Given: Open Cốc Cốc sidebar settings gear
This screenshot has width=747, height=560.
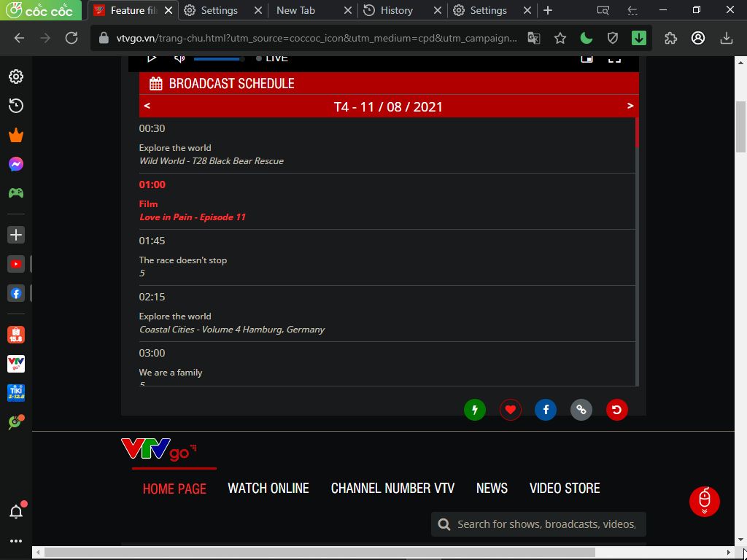Looking at the screenshot, I should (16, 77).
